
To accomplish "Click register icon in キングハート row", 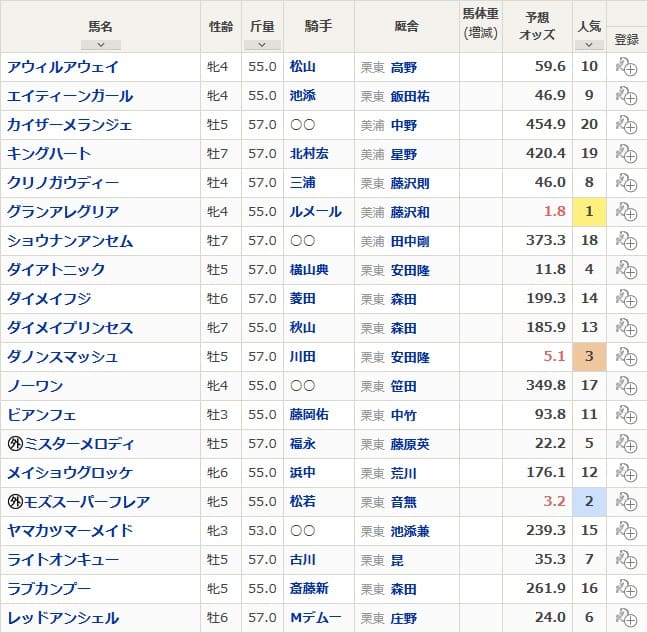I will (626, 154).
